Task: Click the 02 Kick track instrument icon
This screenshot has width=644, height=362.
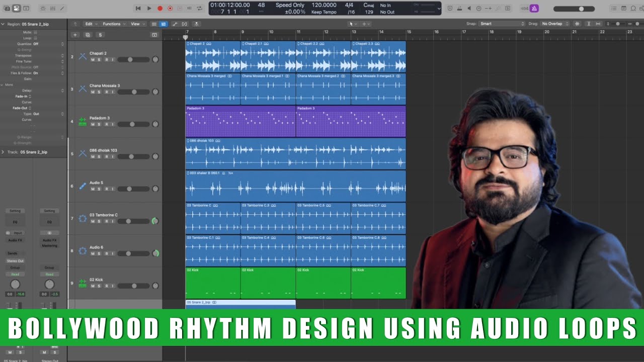Action: (83, 283)
